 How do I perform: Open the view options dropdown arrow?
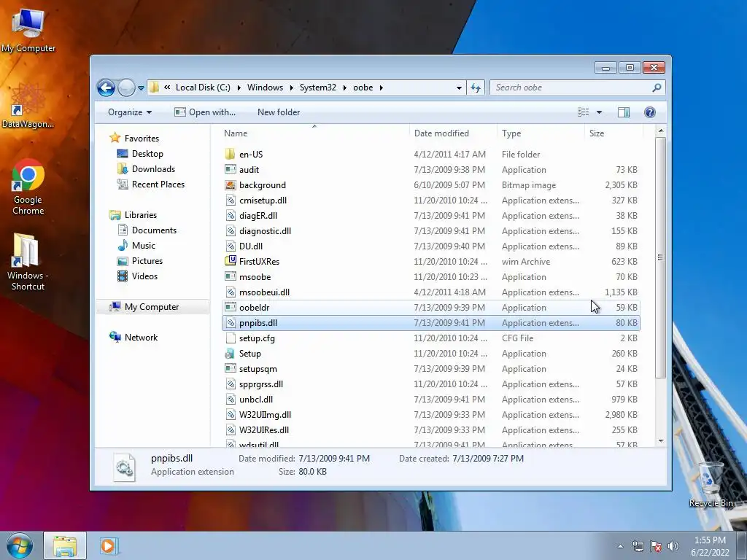[x=600, y=112]
